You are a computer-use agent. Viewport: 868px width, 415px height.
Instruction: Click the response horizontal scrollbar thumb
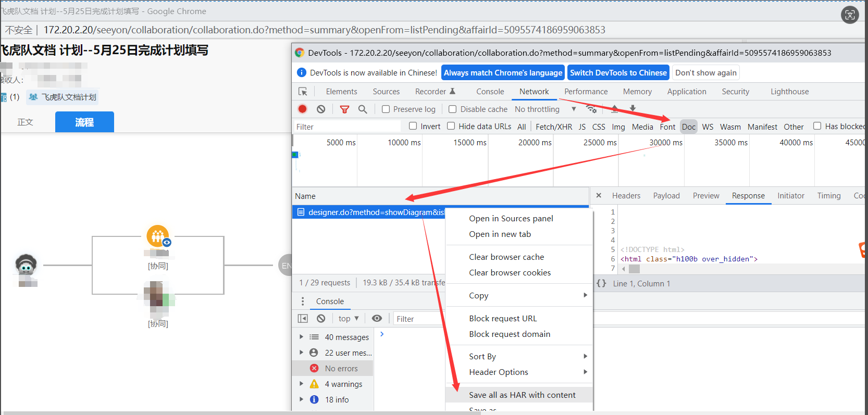click(x=634, y=269)
